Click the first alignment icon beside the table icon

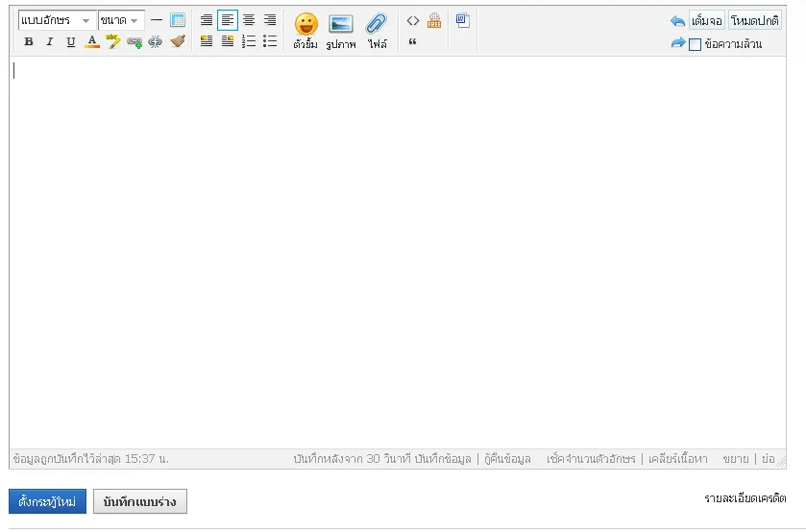click(x=207, y=20)
